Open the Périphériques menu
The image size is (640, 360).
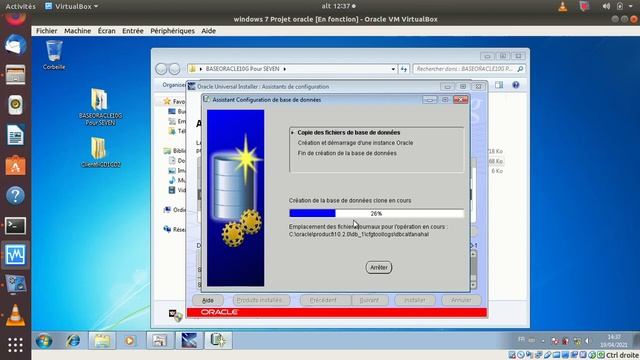pyautogui.click(x=172, y=31)
